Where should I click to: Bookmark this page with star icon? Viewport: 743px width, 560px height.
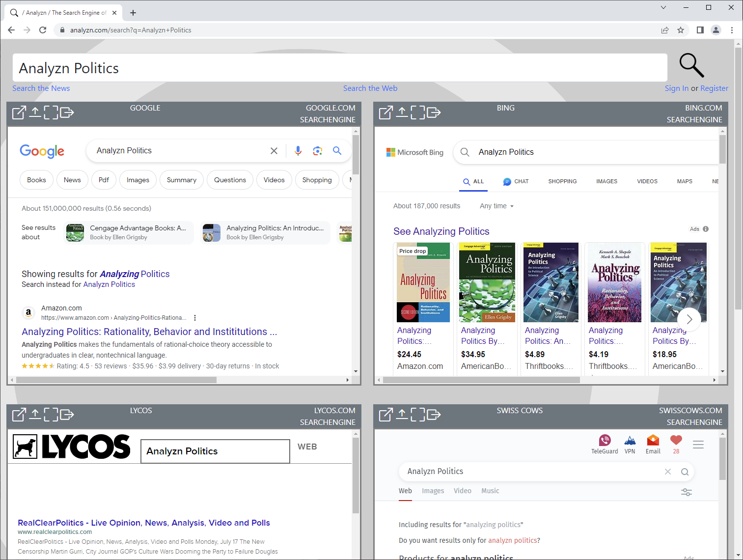click(681, 30)
